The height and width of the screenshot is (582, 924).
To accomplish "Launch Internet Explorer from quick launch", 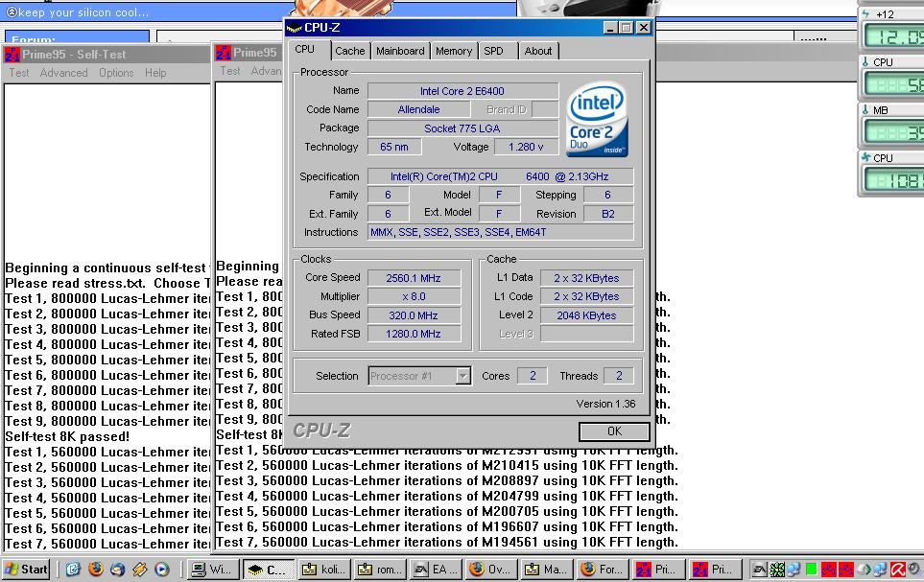I will click(73, 569).
